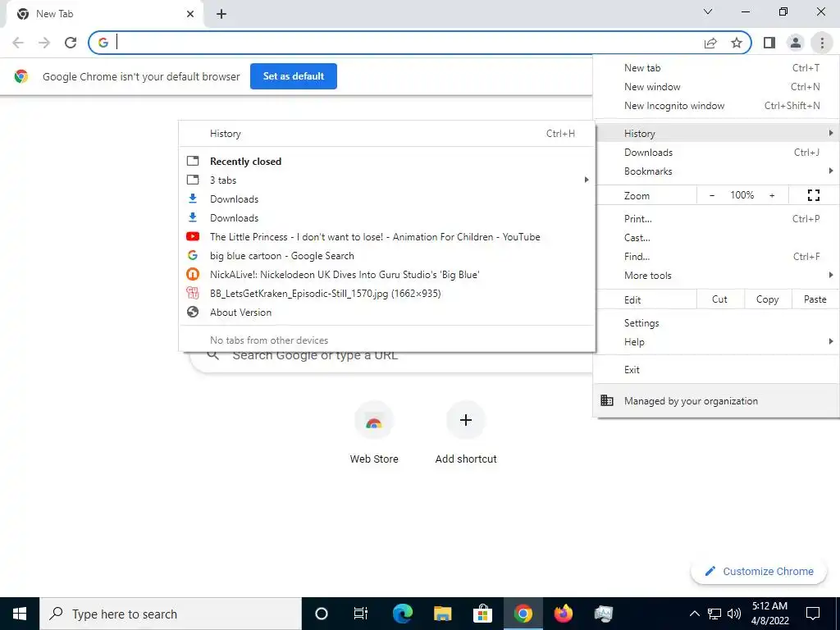Open Windows Start menu
This screenshot has height=630, width=840.
click(x=20, y=614)
